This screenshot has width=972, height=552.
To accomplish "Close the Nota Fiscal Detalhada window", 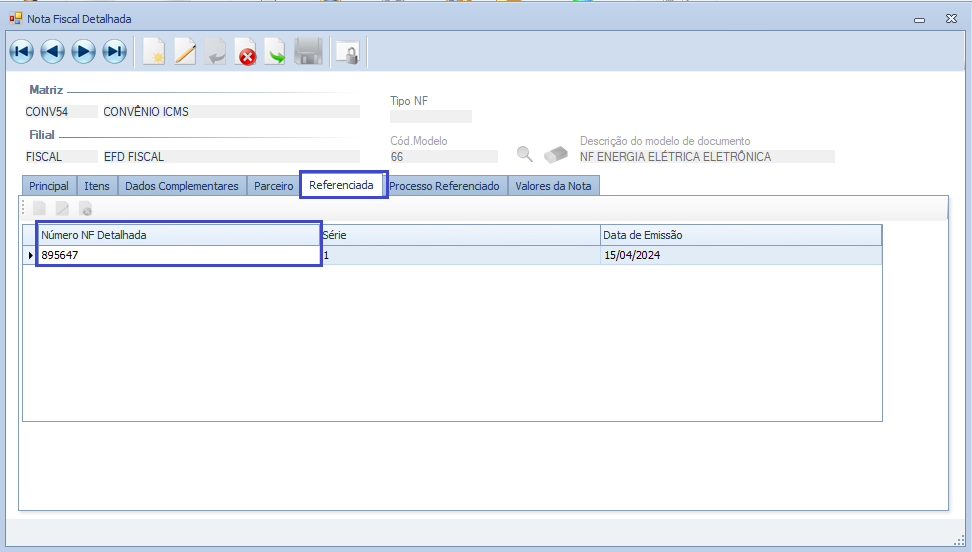I will click(x=952, y=19).
